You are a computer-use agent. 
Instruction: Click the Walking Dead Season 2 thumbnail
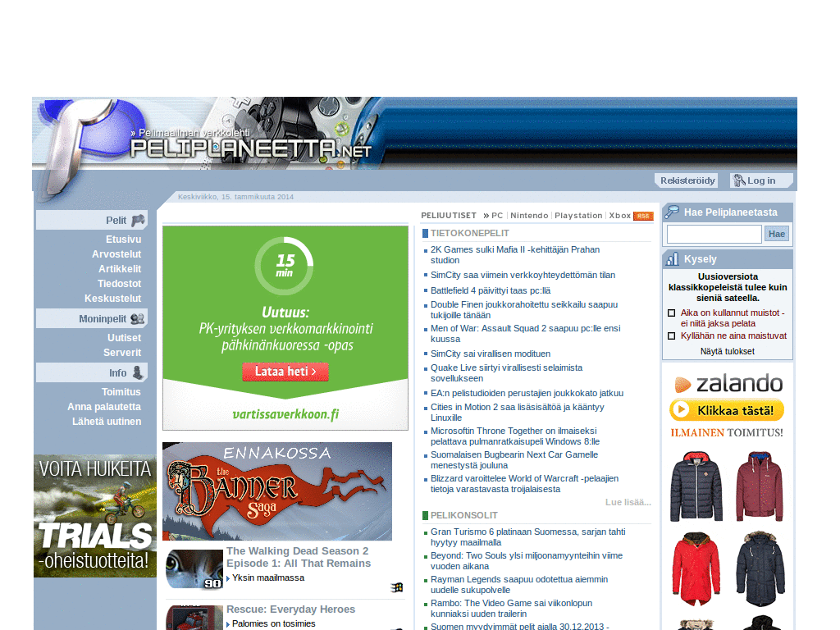194,569
